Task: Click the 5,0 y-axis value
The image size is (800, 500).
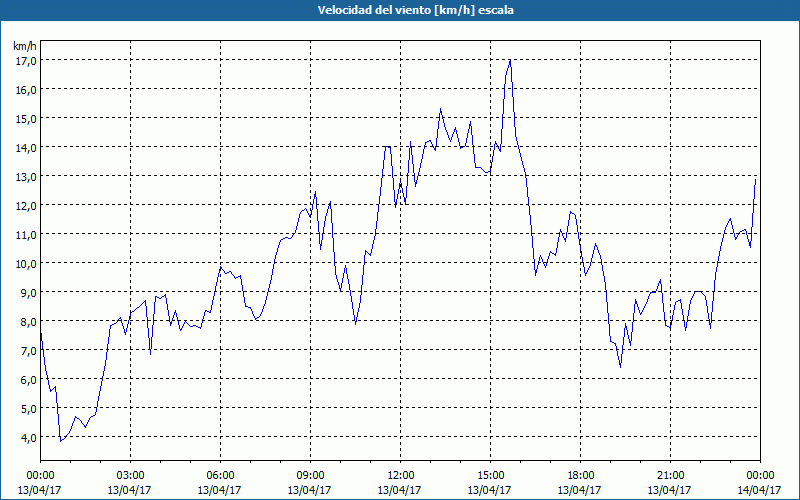Action: coord(28,409)
